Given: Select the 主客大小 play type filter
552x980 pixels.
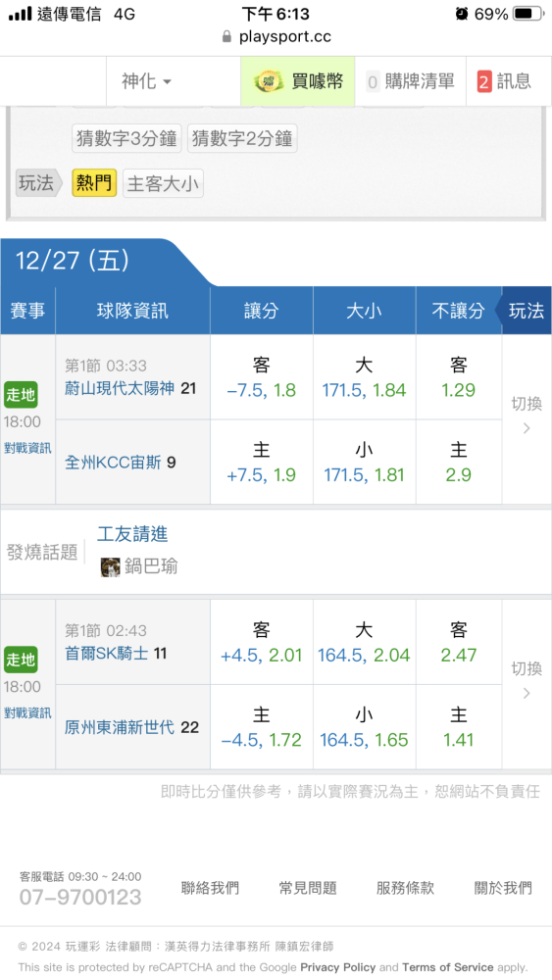Looking at the screenshot, I should coord(163,184).
